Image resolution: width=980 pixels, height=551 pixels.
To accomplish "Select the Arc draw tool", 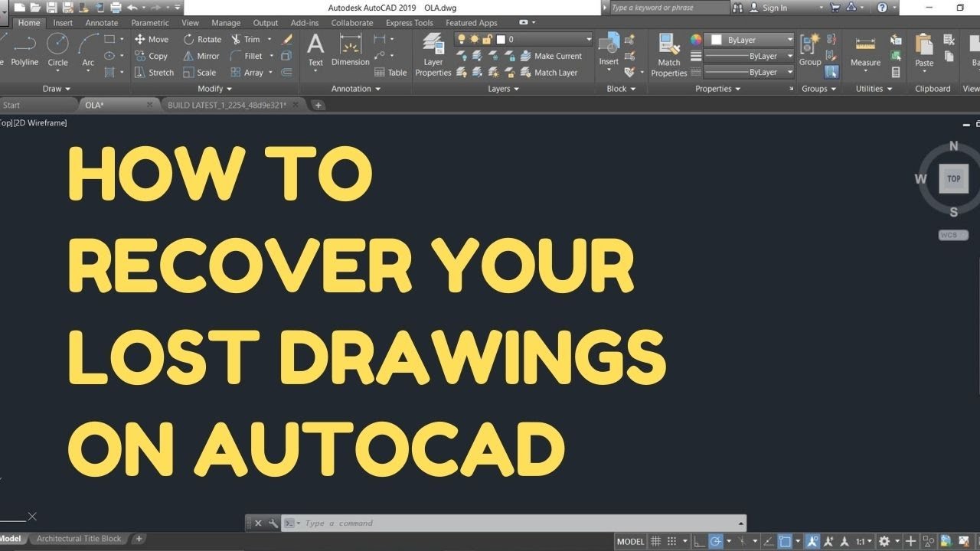I will [88, 50].
